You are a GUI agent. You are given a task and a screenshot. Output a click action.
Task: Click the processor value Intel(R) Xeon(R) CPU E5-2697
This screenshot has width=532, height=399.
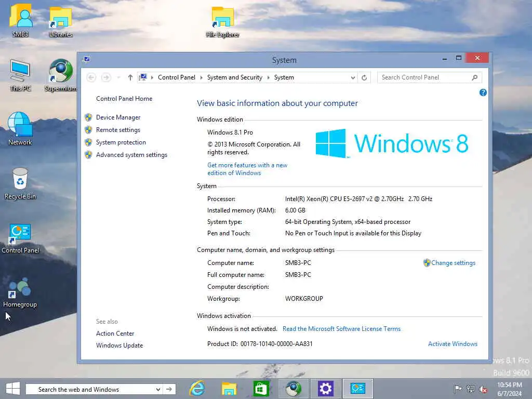coord(358,199)
